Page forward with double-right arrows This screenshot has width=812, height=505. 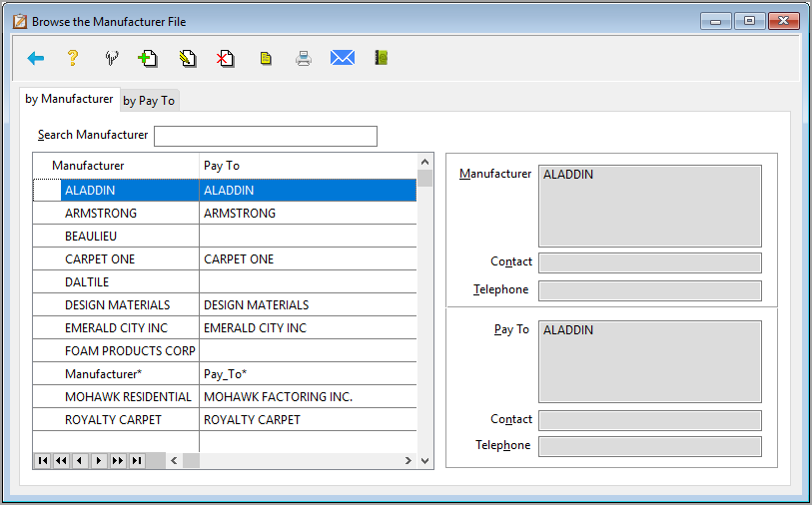click(118, 460)
